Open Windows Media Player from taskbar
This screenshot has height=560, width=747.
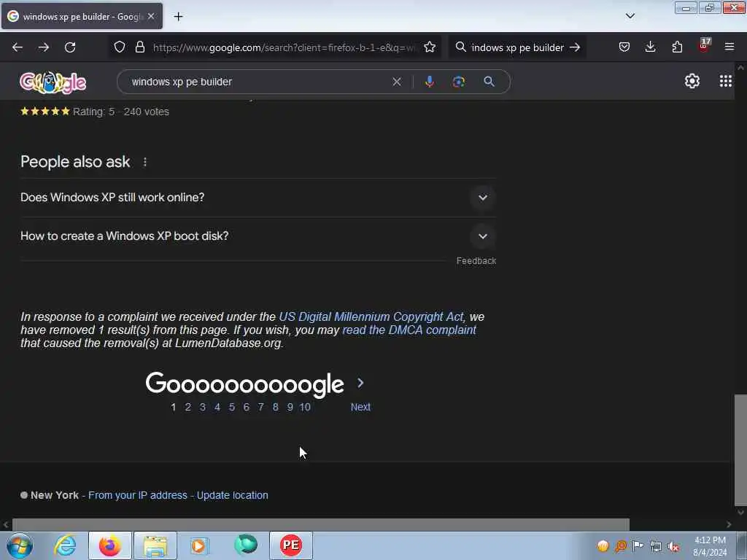click(199, 545)
